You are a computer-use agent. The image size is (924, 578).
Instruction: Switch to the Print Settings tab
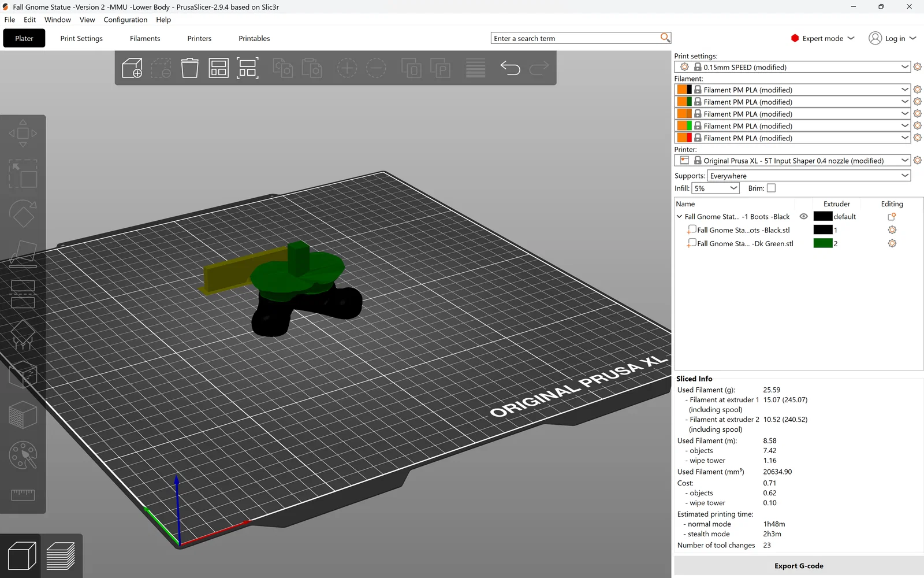(81, 38)
